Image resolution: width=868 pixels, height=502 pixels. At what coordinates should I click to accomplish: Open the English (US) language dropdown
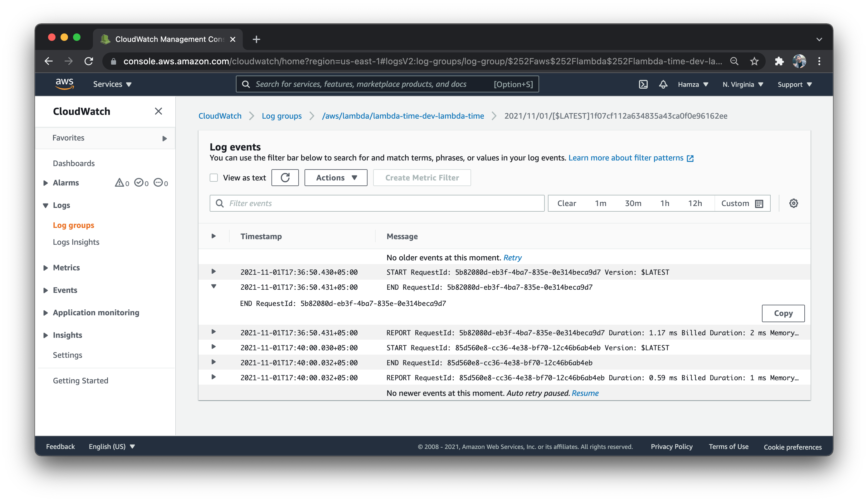click(112, 446)
